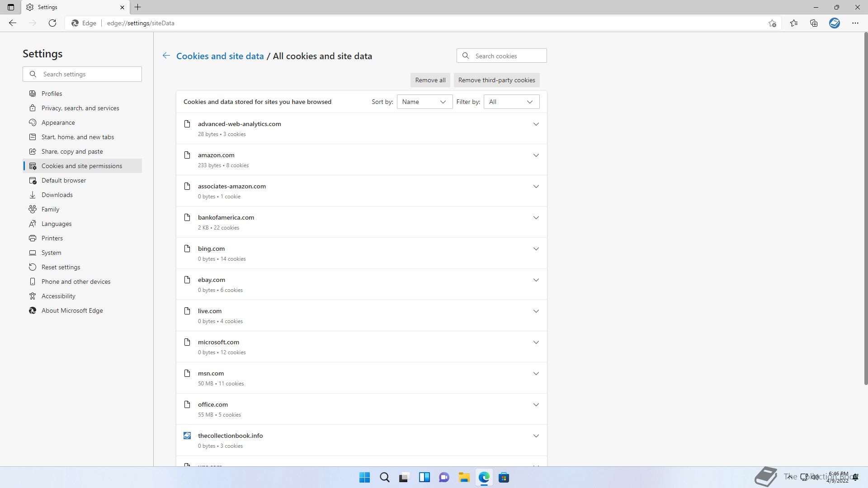
Task: Open the Filter by All dropdown
Action: click(x=511, y=102)
